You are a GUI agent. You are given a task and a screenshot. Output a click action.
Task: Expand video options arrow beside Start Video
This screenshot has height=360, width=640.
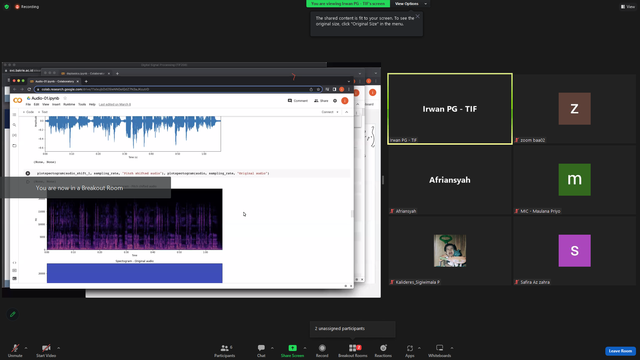click(58, 348)
